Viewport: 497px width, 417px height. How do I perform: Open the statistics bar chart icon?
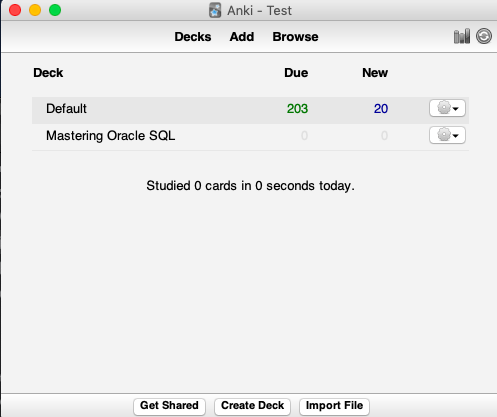pos(462,36)
